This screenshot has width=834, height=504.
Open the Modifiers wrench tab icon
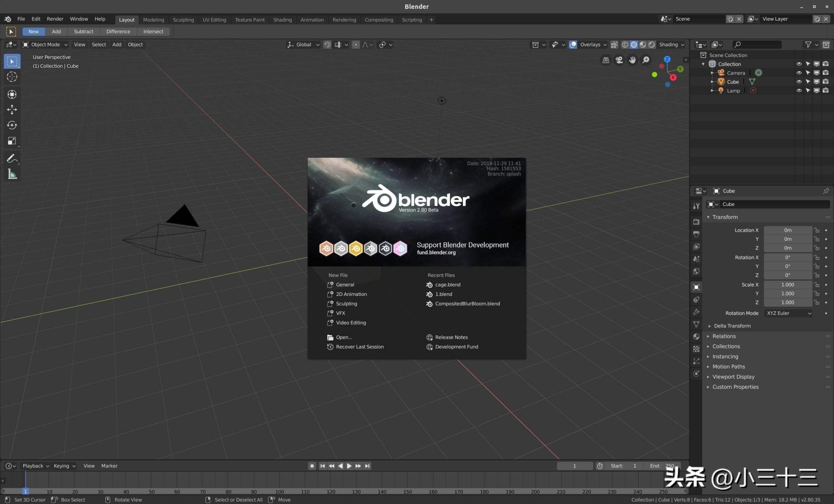pyautogui.click(x=696, y=312)
